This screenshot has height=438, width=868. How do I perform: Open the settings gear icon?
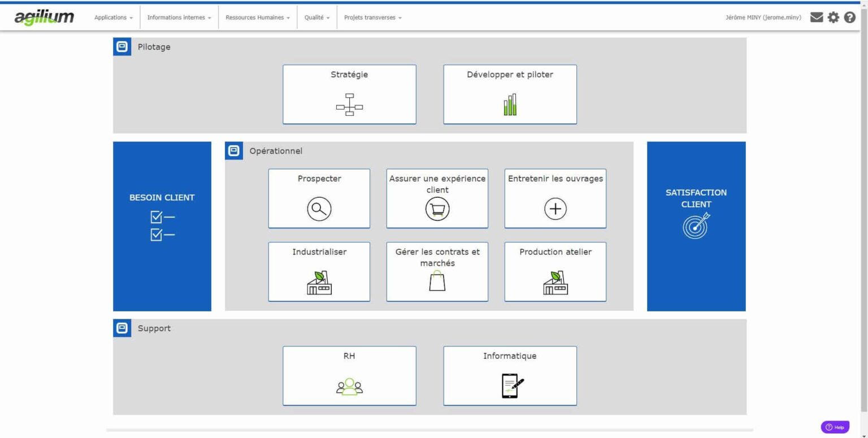833,18
